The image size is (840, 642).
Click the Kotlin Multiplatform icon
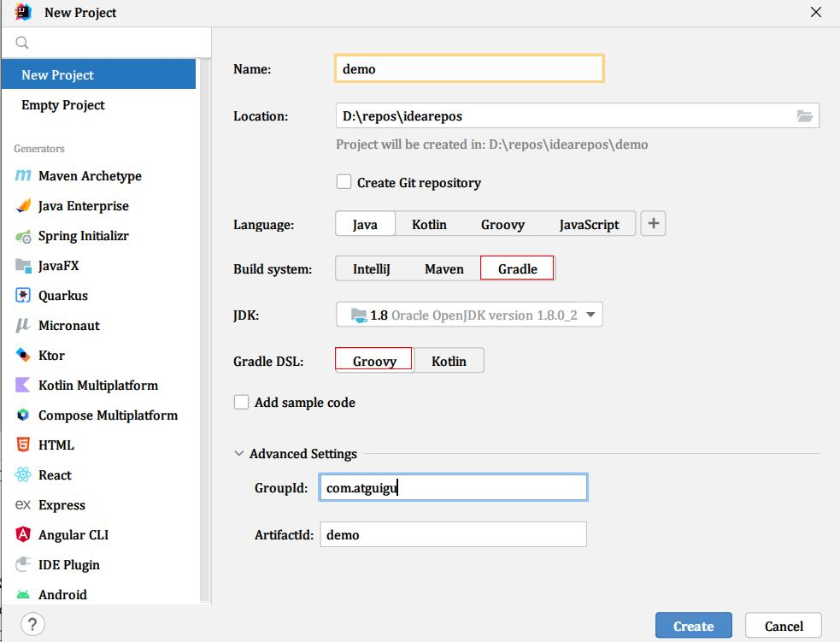point(22,385)
